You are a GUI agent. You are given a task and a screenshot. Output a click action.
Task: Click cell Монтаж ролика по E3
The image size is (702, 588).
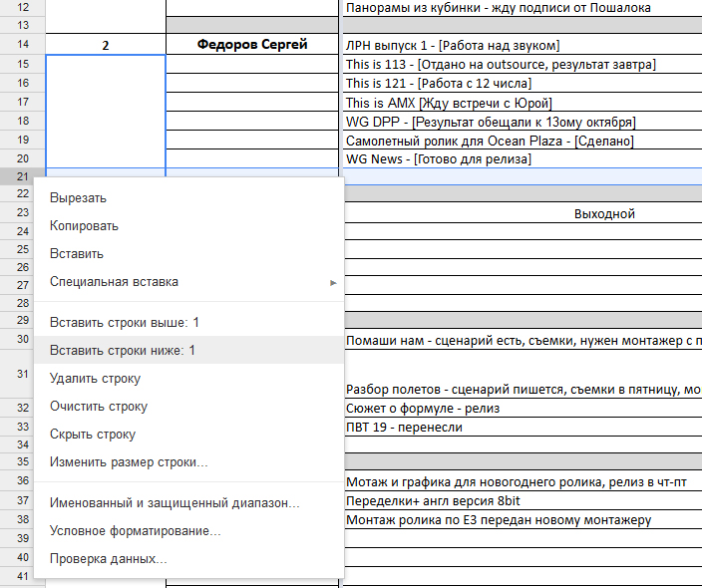(x=523, y=519)
